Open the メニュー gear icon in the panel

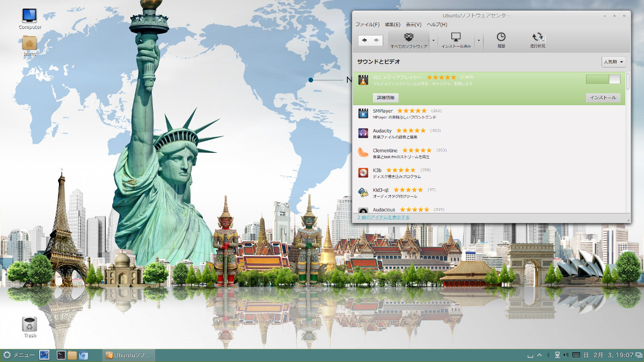tap(6, 355)
